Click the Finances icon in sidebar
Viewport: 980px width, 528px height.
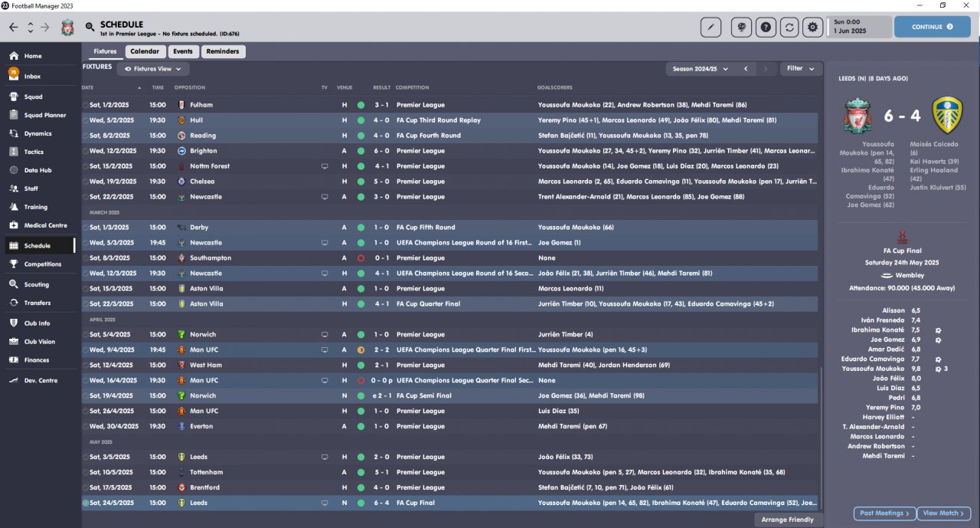pyautogui.click(x=14, y=360)
